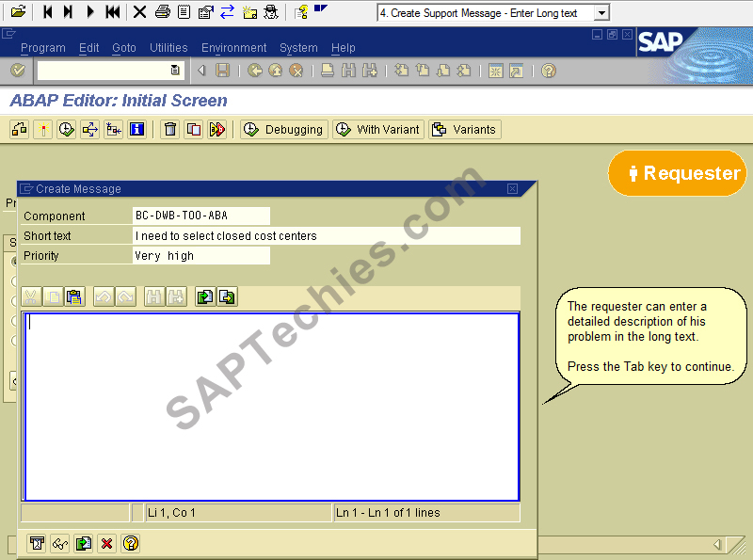This screenshot has width=753, height=560.
Task: Click the yellow Exit up-arrow icon
Action: [275, 71]
